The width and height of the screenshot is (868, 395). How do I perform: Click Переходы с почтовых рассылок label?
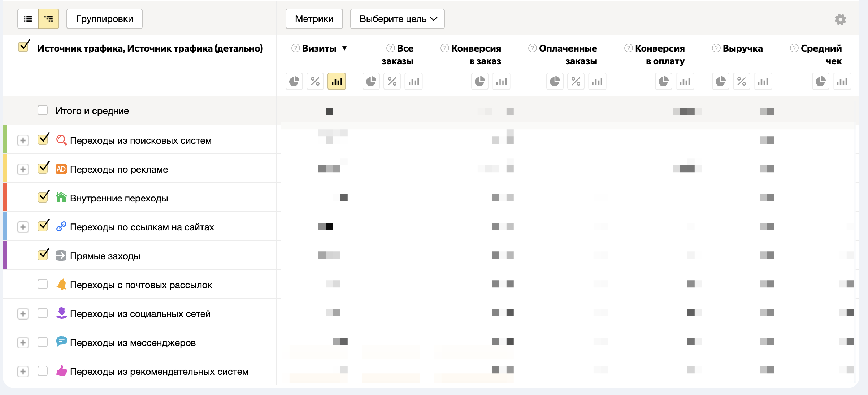(141, 285)
